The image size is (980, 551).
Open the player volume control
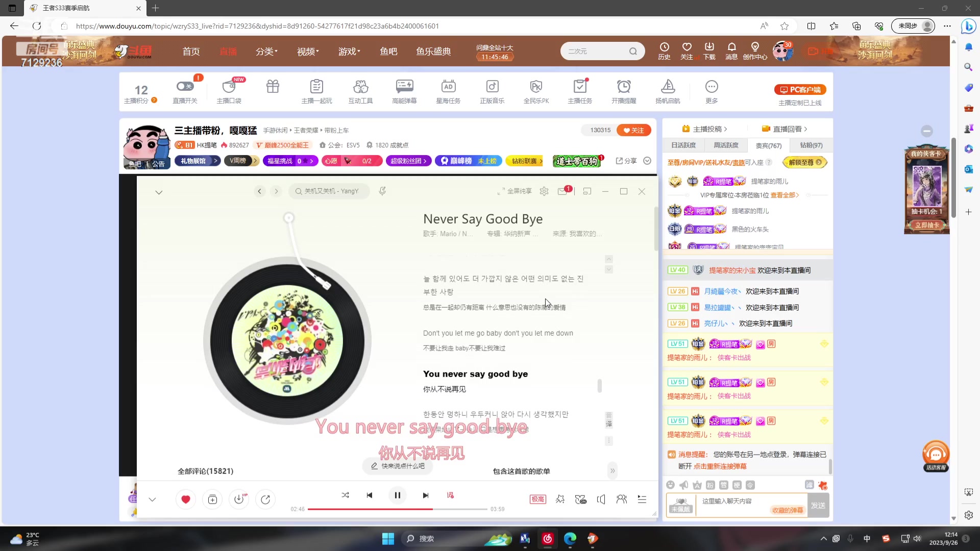coord(601,499)
